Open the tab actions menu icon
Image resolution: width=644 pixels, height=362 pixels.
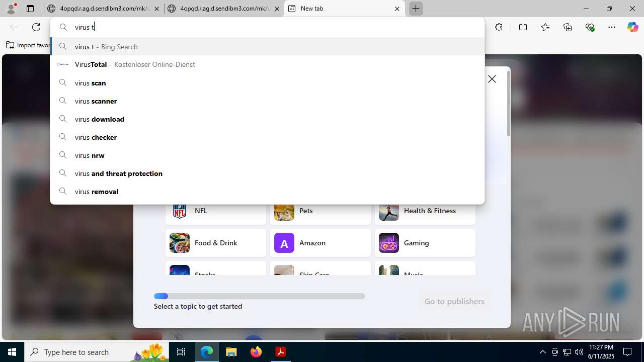(x=30, y=9)
